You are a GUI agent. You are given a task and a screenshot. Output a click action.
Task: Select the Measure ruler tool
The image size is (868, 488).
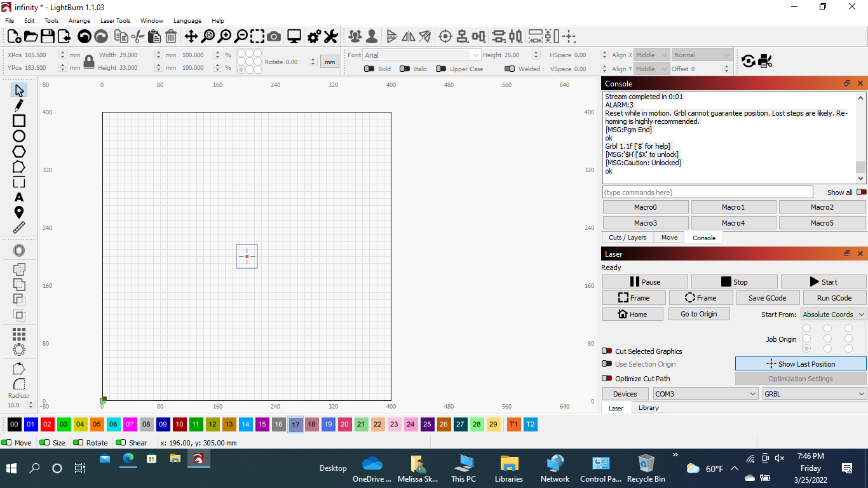(19, 227)
